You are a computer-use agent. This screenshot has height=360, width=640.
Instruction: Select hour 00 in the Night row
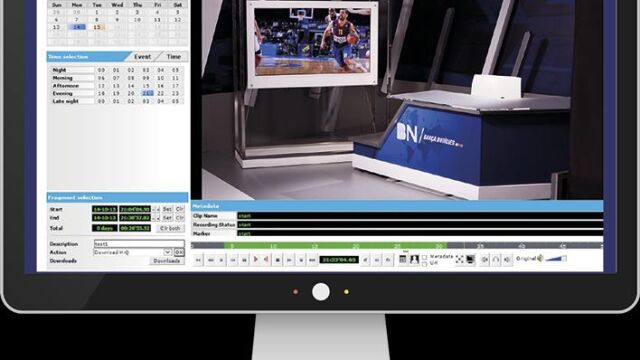point(101,70)
